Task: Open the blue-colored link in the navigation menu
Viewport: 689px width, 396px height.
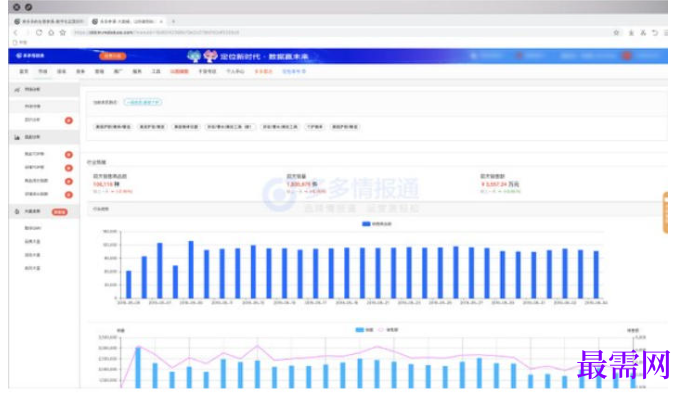Action: (x=294, y=71)
